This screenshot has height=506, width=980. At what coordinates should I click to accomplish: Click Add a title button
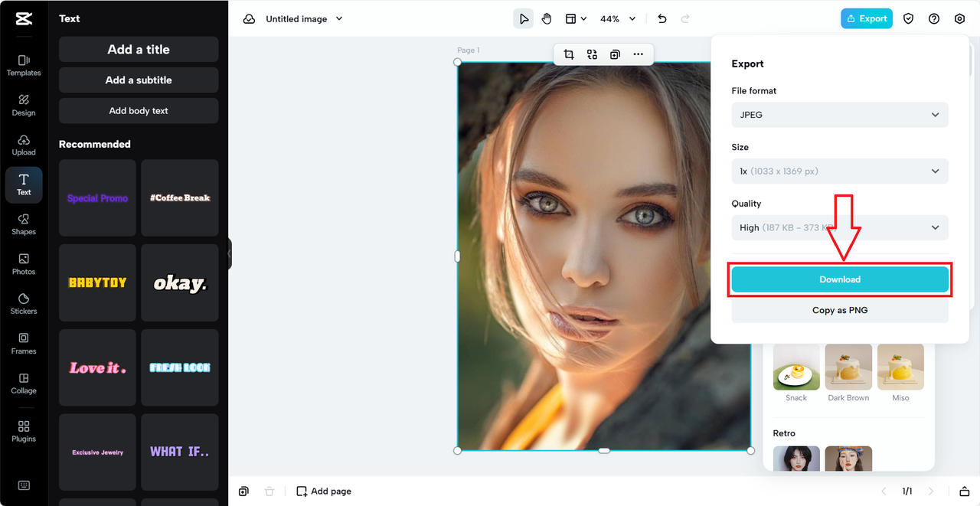139,50
